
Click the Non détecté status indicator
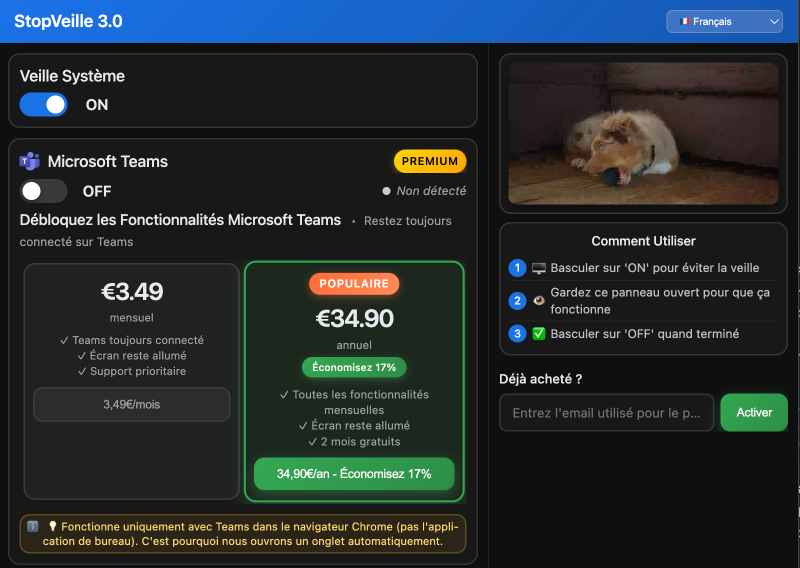click(x=424, y=191)
